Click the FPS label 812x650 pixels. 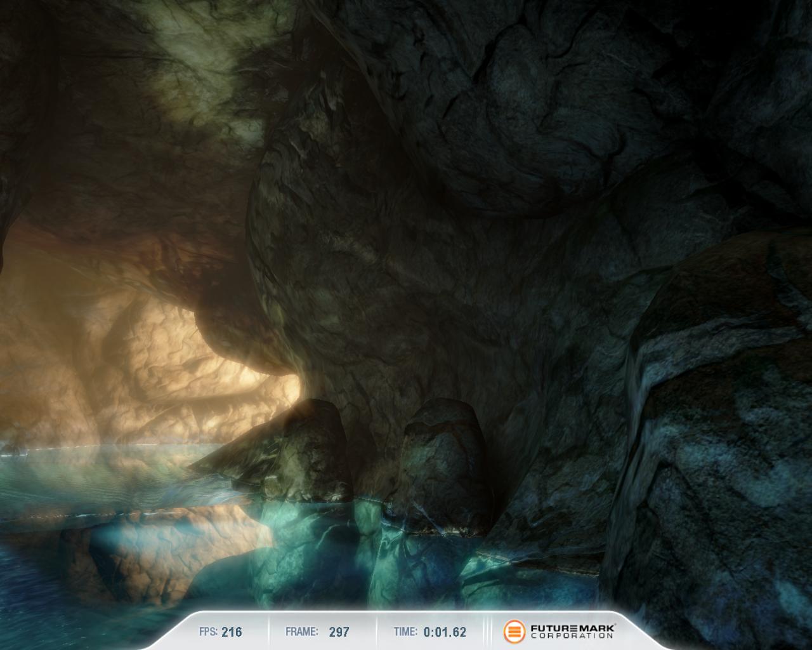point(209,632)
